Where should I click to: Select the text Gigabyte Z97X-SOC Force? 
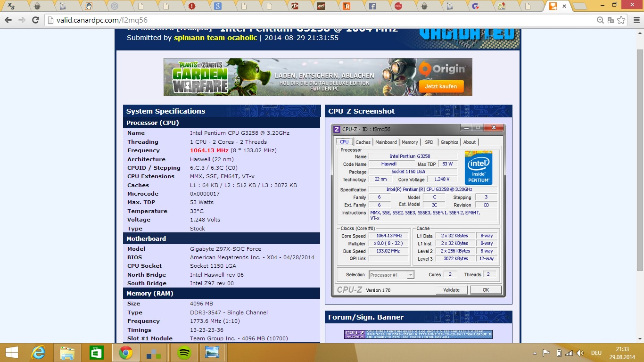coord(225,249)
